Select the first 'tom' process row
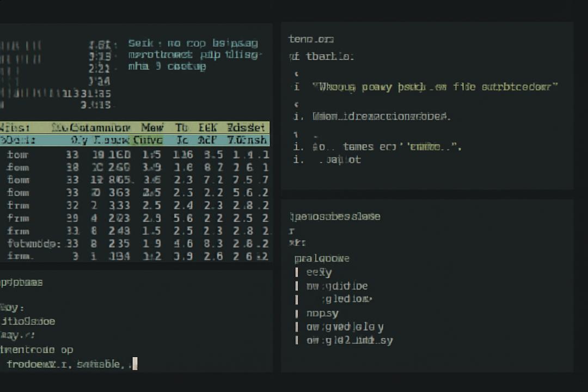This screenshot has height=392, width=588. point(135,155)
